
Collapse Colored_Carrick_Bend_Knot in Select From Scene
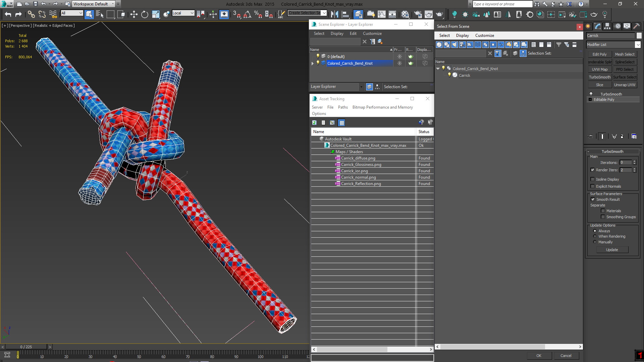pyautogui.click(x=438, y=69)
